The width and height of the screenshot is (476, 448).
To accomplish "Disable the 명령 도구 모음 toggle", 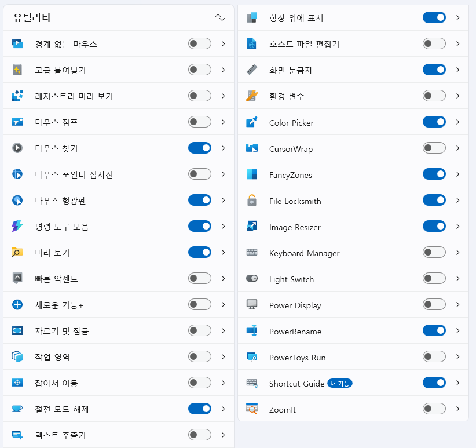I will [200, 226].
